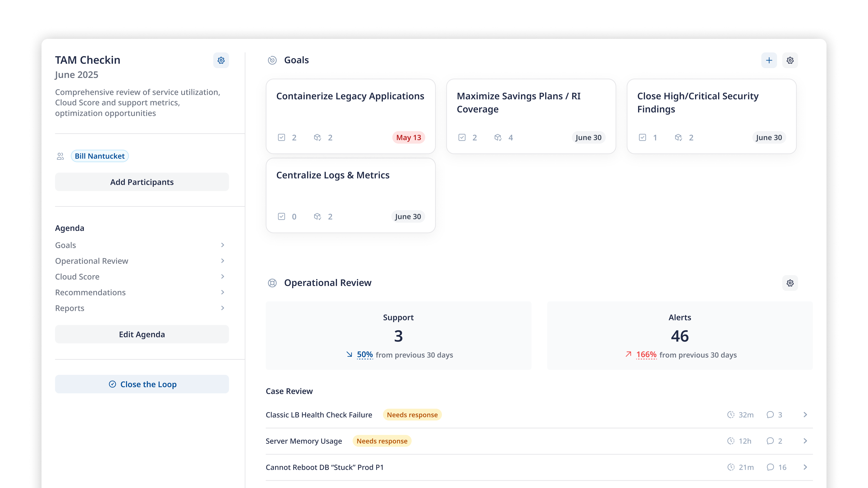Screen dimensions: 868x488
Task: Select Reports in the Agenda list
Action: pyautogui.click(x=70, y=308)
